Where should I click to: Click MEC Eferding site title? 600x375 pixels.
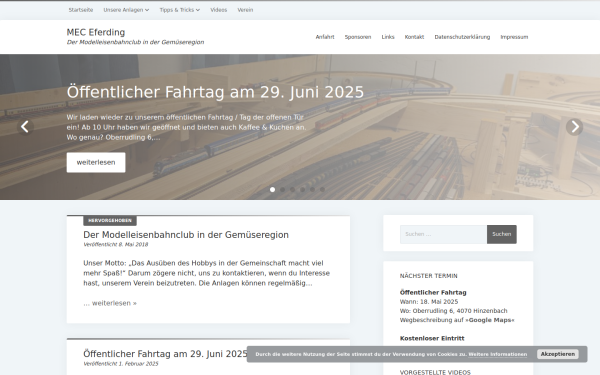[96, 32]
